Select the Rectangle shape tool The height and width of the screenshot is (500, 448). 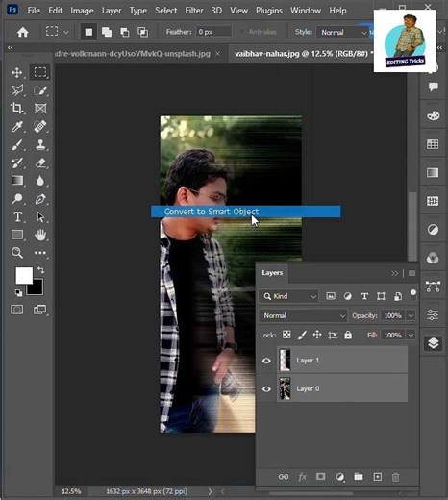[17, 235]
